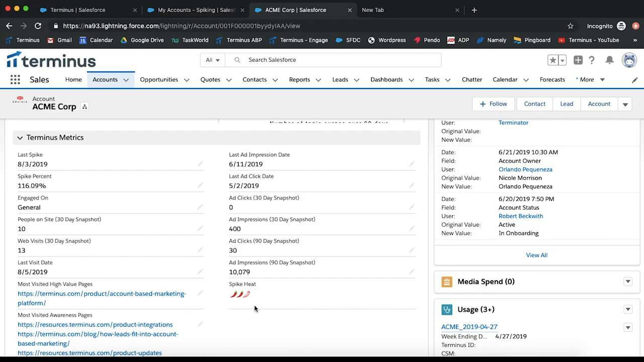Open the Salesforce App Launcher waffle icon

tap(15, 79)
